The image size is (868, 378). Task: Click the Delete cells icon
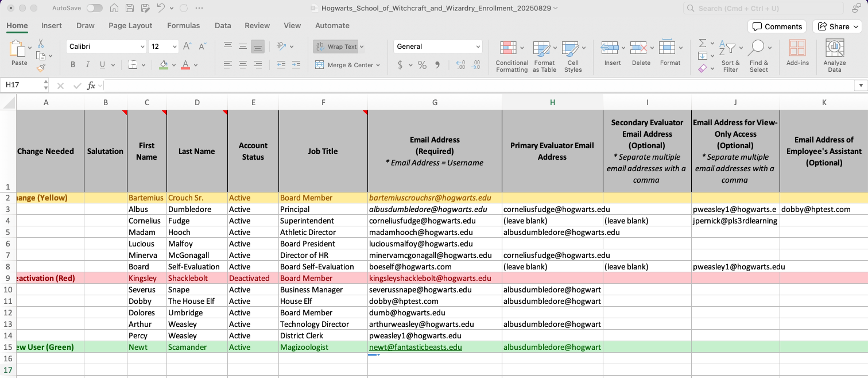pos(638,48)
